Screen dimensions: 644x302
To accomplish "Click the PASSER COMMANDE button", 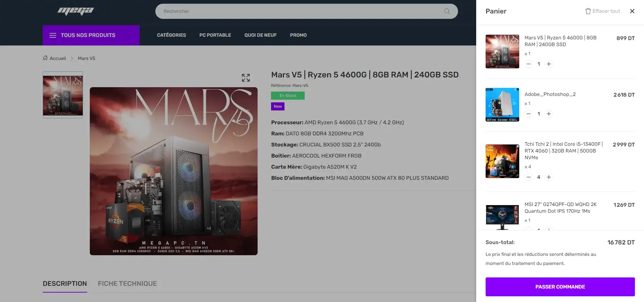I will 560,287.
